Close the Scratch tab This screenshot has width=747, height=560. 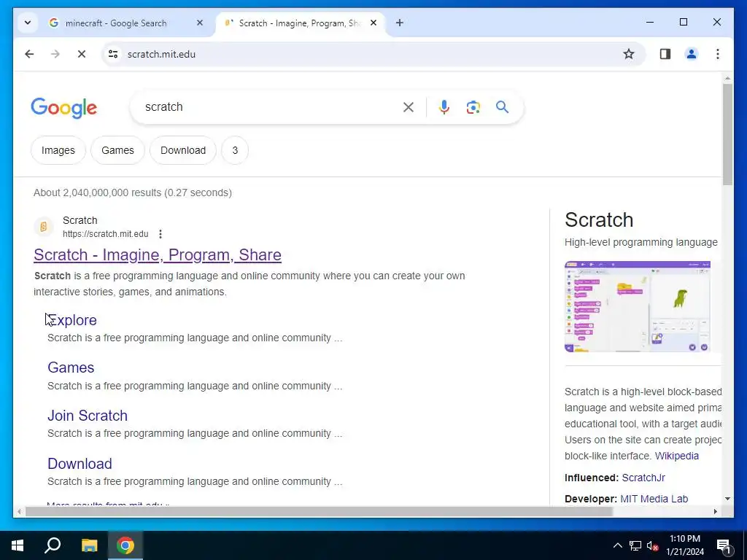[373, 23]
